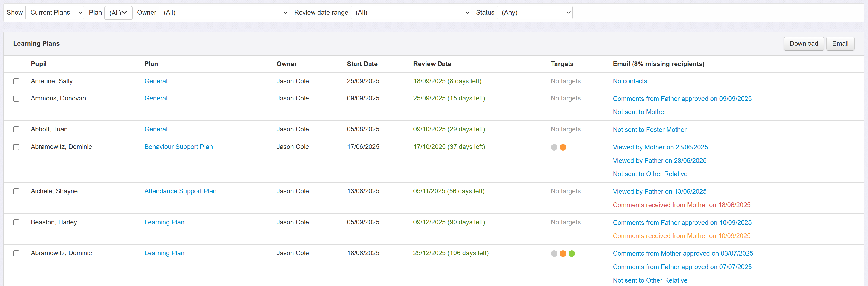Image resolution: width=868 pixels, height=286 pixels.
Task: Click green target dot in Abramowitz Learning Plan row
Action: pos(572,254)
